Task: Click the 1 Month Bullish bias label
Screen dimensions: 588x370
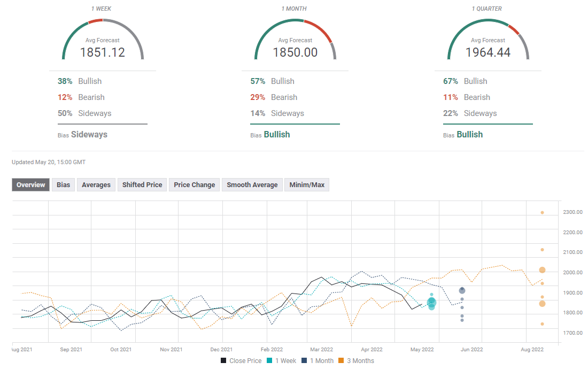Action: [x=276, y=135]
